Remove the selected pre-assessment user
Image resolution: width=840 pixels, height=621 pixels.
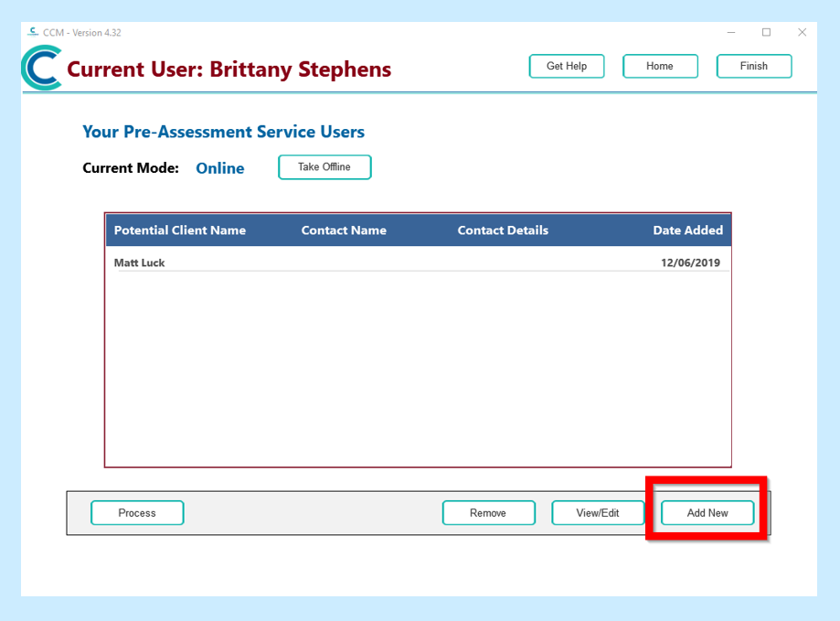488,513
